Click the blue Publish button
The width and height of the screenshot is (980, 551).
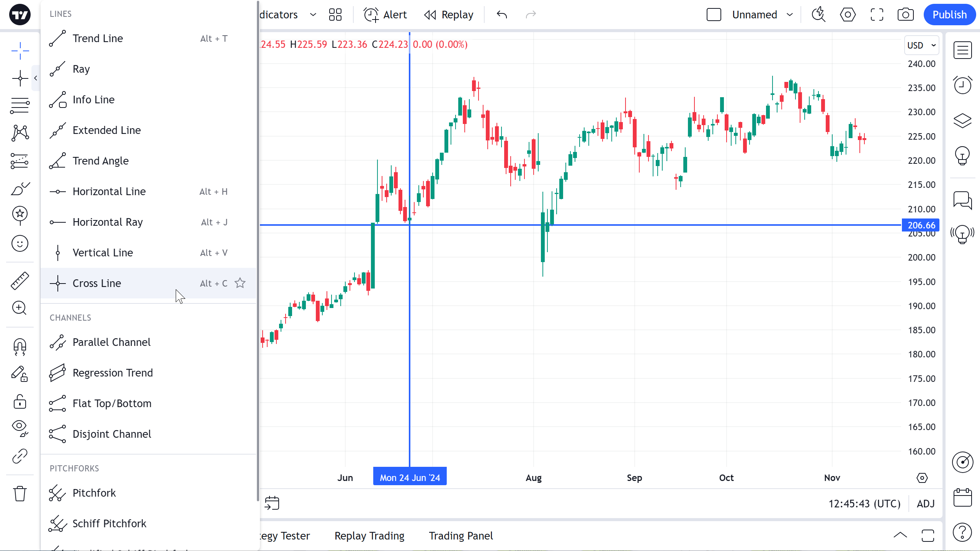(949, 15)
